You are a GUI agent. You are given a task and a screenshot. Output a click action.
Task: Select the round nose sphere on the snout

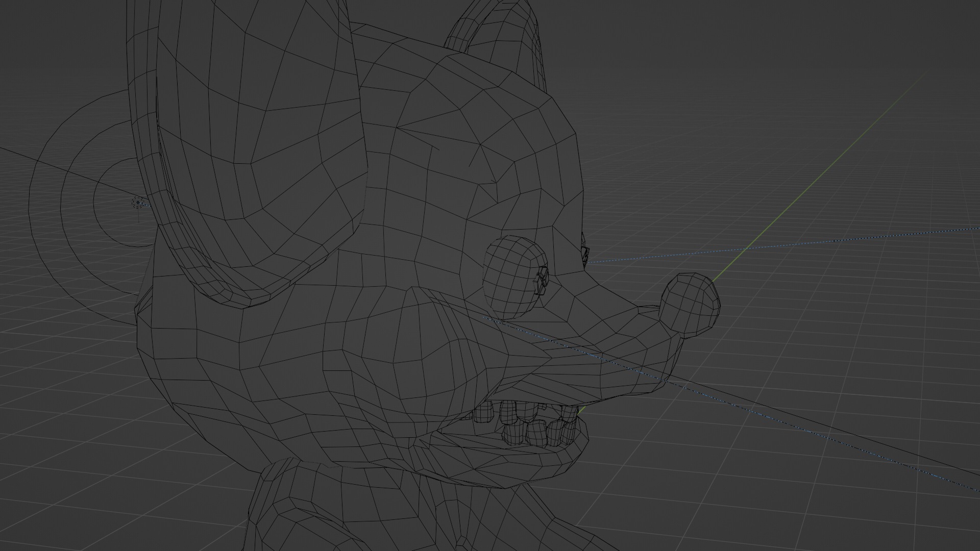(691, 305)
